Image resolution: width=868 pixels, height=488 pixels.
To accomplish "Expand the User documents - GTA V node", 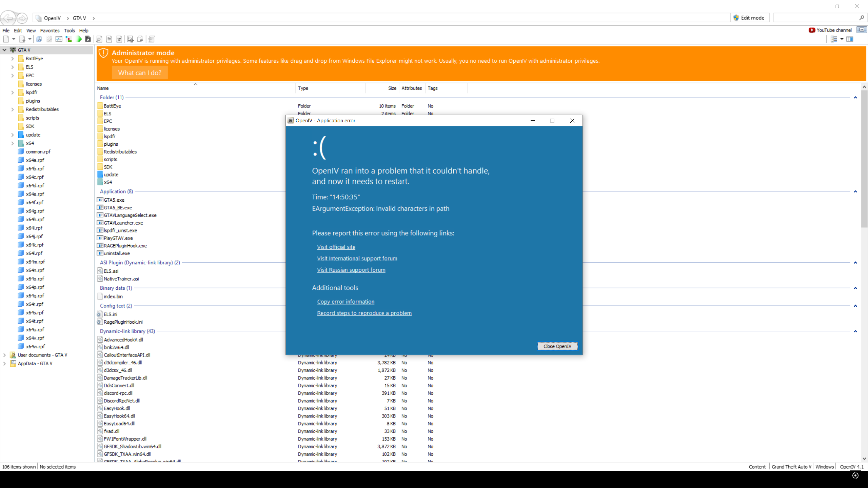I will pos(4,355).
